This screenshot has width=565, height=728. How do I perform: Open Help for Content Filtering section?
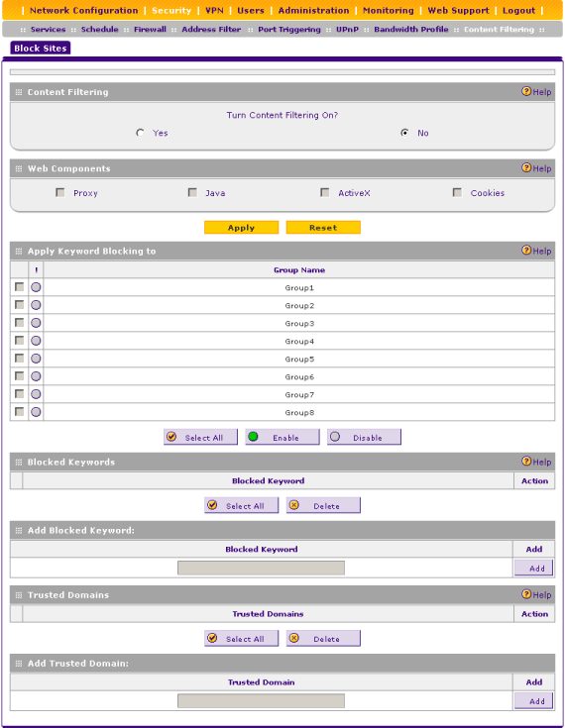click(x=536, y=91)
